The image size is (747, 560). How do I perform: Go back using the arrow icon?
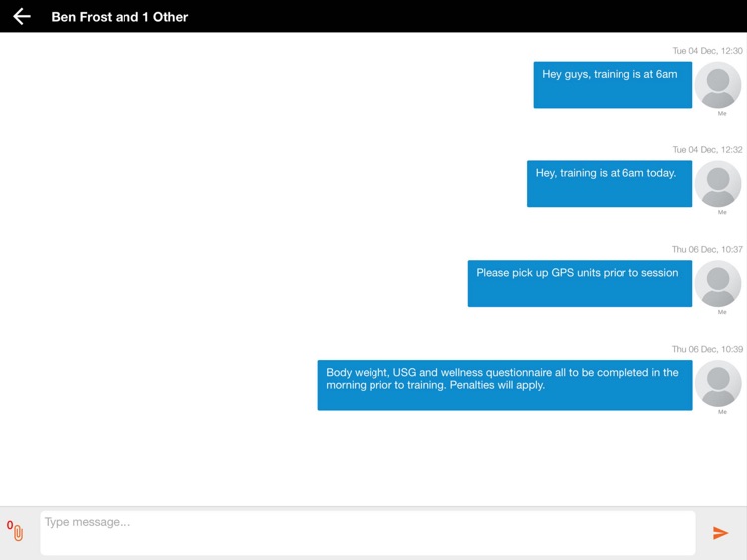[x=22, y=17]
